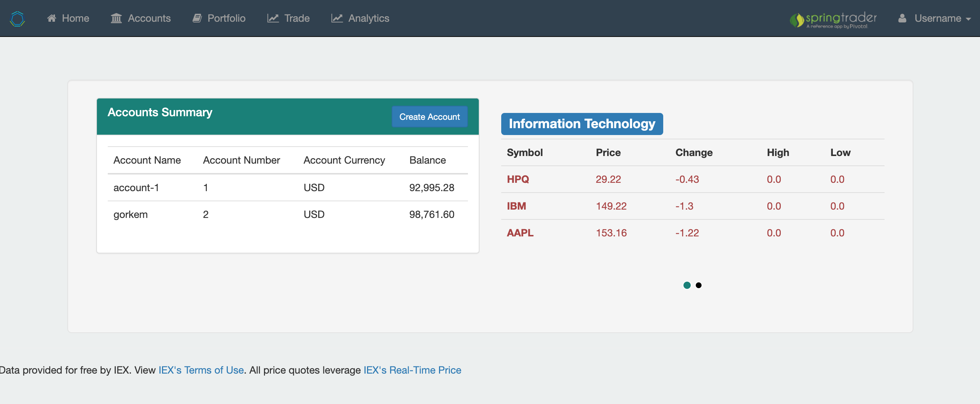Follow IEX's Real-Time Price link

tap(412, 370)
